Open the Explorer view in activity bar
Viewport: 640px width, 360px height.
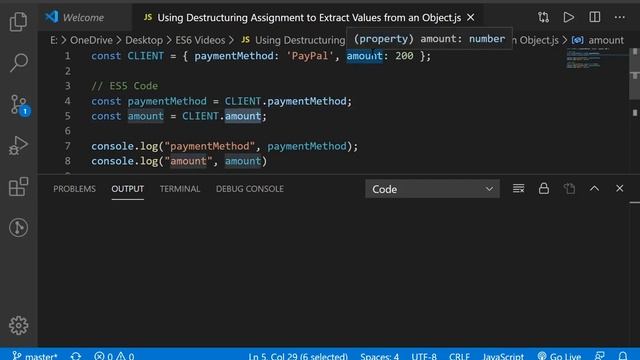tap(18, 21)
